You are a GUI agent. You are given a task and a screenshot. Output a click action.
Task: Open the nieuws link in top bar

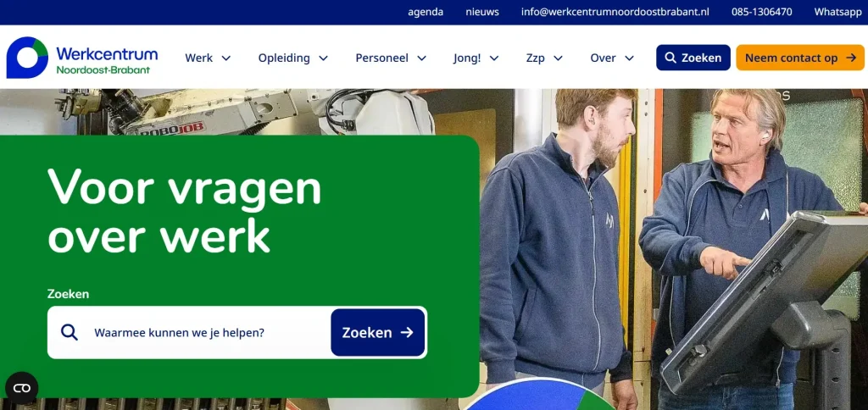[482, 12]
